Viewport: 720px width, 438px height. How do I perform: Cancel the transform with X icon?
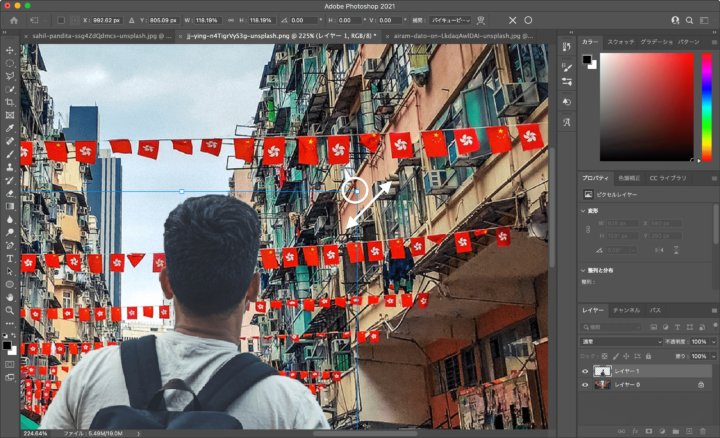[512, 20]
